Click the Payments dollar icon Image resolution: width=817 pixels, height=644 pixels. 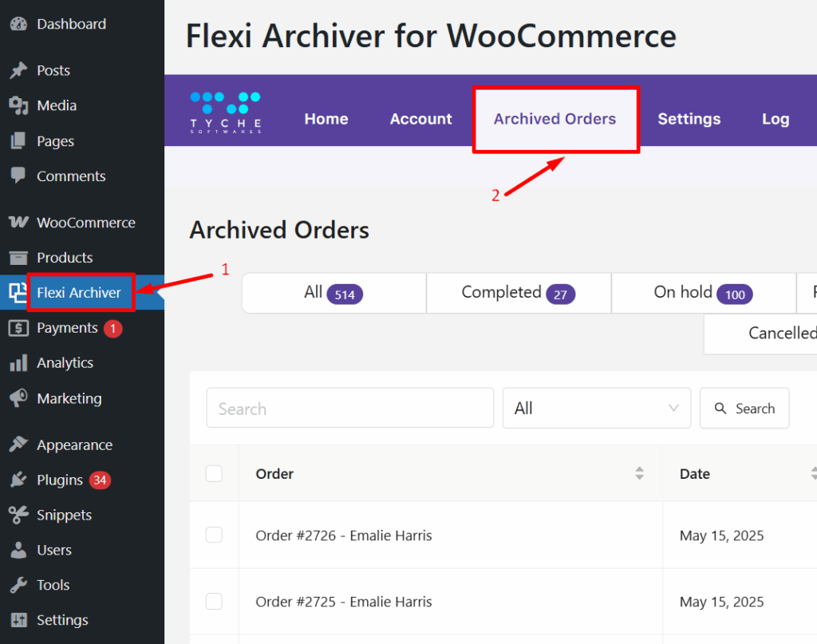click(x=18, y=328)
